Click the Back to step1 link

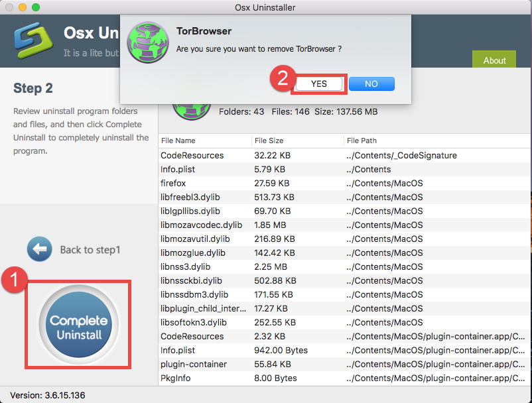click(90, 250)
